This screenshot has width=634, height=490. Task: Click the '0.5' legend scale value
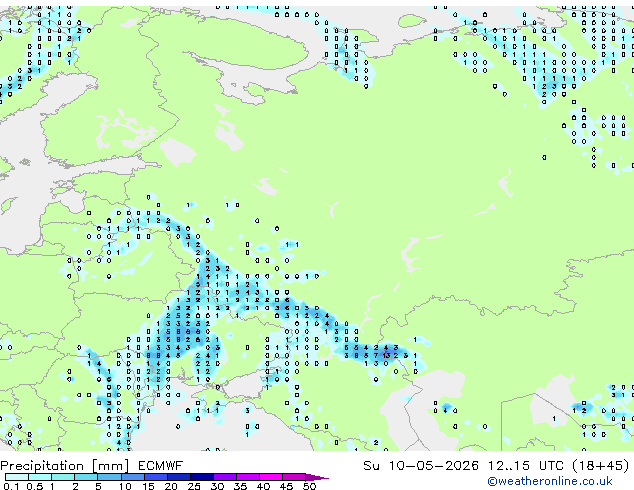coord(35,486)
